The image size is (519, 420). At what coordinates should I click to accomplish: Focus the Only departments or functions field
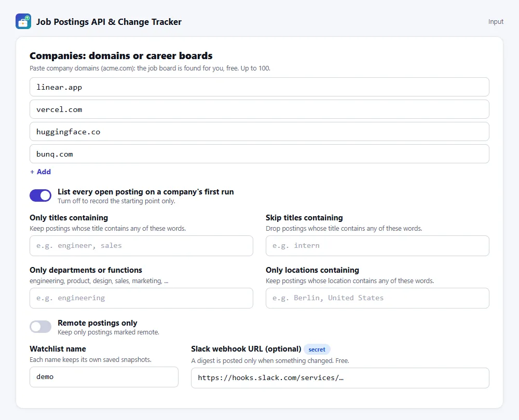pos(141,298)
